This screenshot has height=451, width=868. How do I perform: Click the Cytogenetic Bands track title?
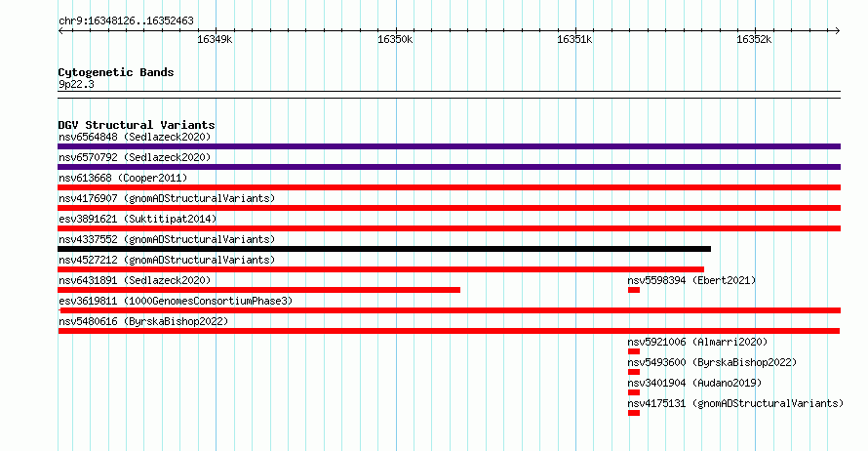(x=116, y=72)
